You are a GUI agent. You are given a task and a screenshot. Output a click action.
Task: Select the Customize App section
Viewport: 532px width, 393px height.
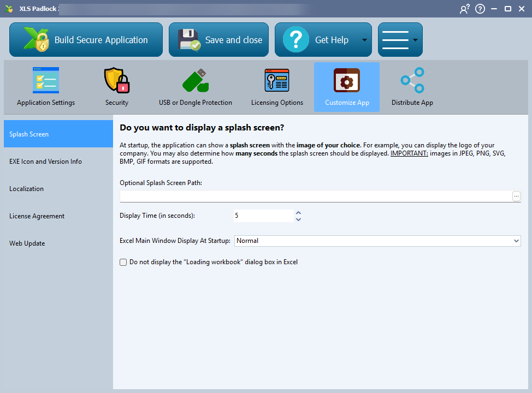pyautogui.click(x=347, y=87)
